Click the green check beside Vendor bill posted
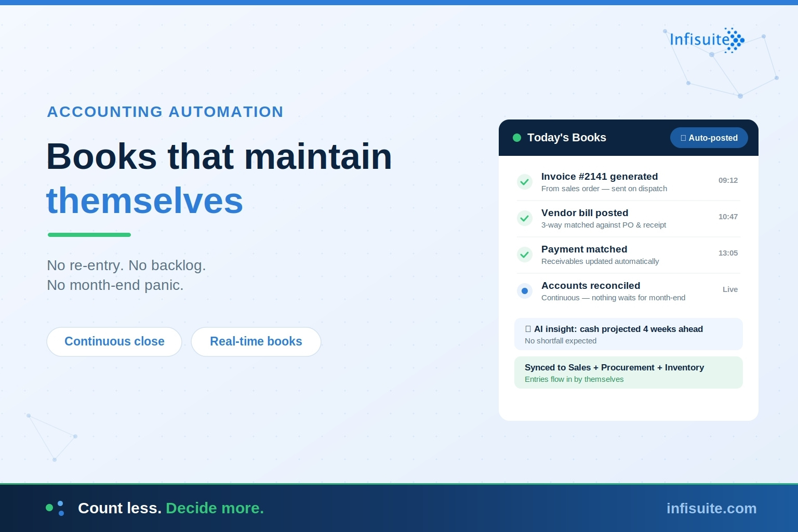Viewport: 798px width, 532px height. 525,218
